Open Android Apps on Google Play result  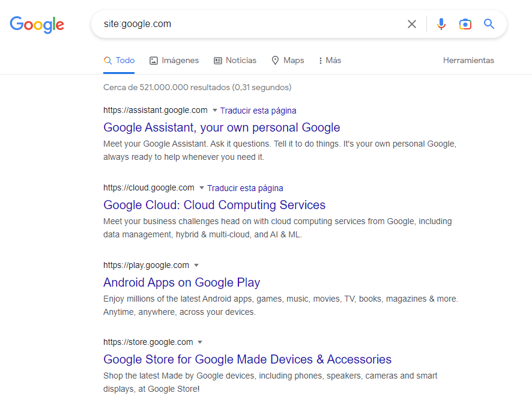[x=182, y=282]
